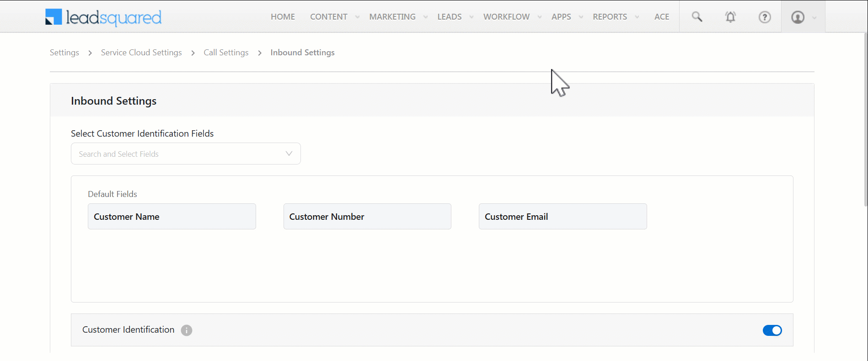This screenshot has width=868, height=361.
Task: Open the user profile avatar icon
Action: (798, 17)
